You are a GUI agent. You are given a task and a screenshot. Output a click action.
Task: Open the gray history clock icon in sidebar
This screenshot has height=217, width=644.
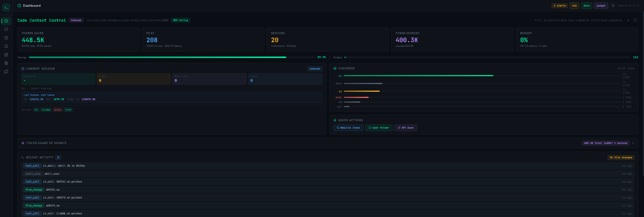point(6,38)
